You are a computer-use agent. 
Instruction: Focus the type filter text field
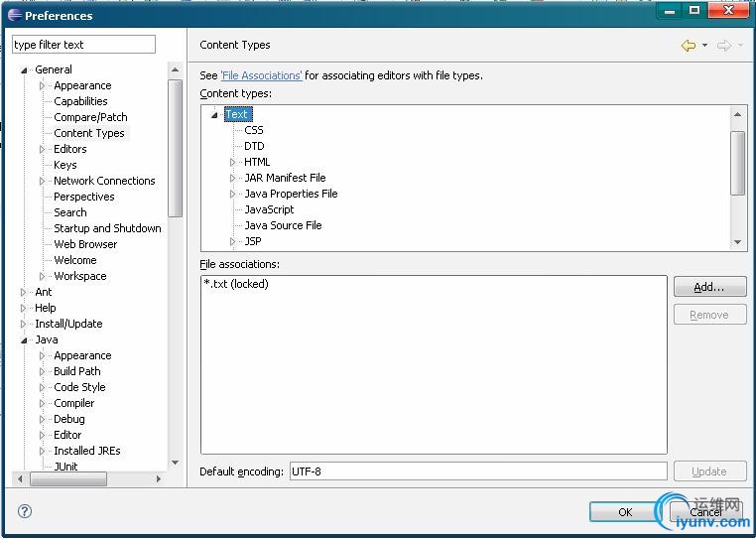coord(84,45)
